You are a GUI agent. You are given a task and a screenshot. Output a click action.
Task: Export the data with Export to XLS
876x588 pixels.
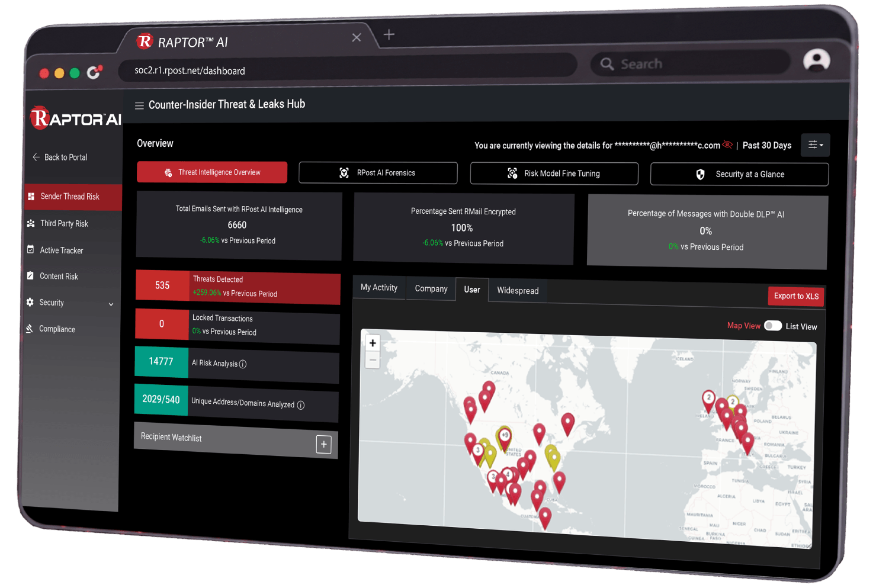tap(796, 296)
